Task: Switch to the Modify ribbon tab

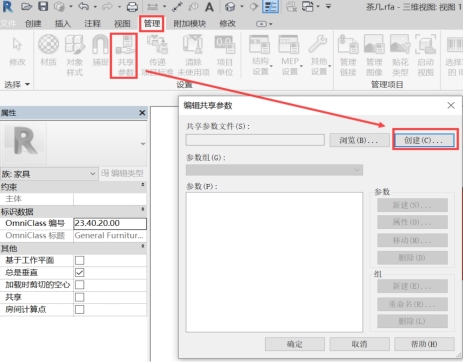Action: point(228,24)
